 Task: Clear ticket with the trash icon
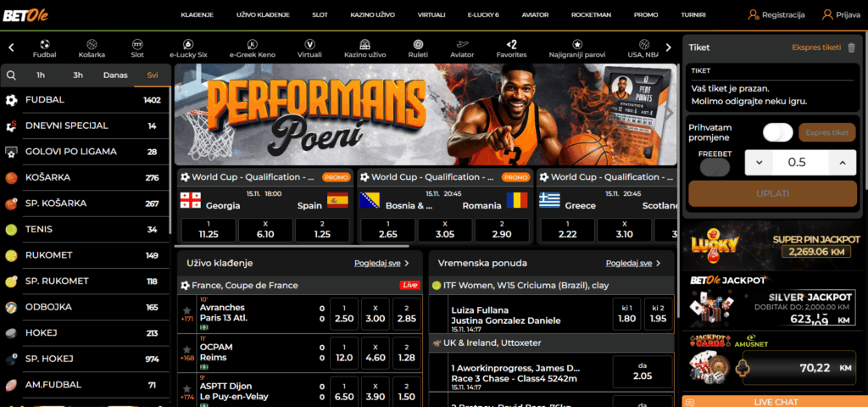[x=851, y=47]
